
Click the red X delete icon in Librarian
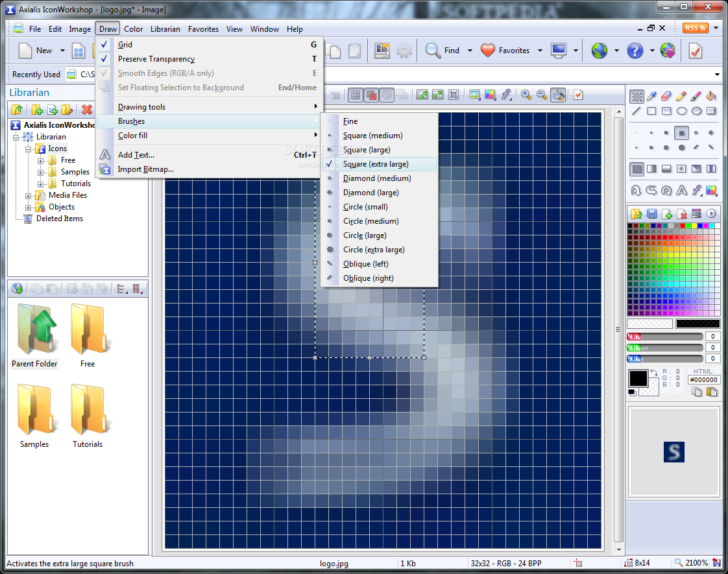pos(87,110)
